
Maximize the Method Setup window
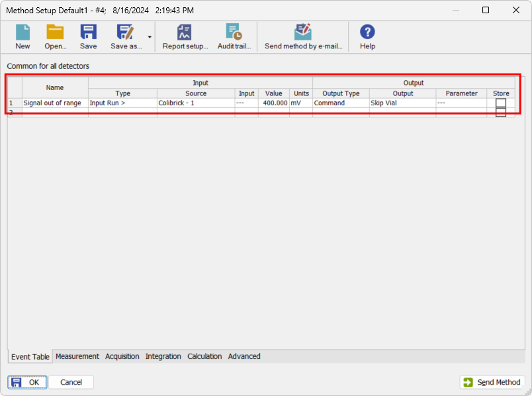pos(486,10)
